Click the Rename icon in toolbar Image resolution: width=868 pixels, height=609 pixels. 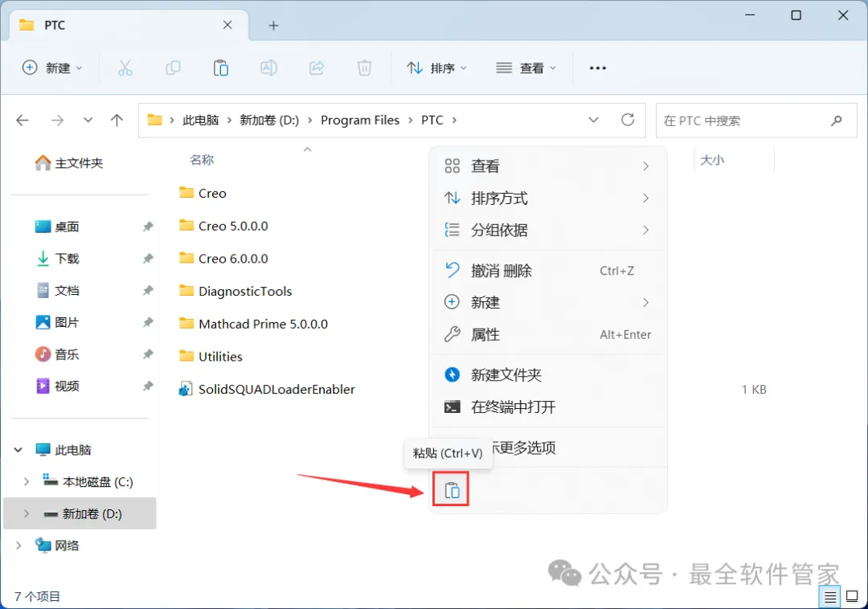pos(268,68)
